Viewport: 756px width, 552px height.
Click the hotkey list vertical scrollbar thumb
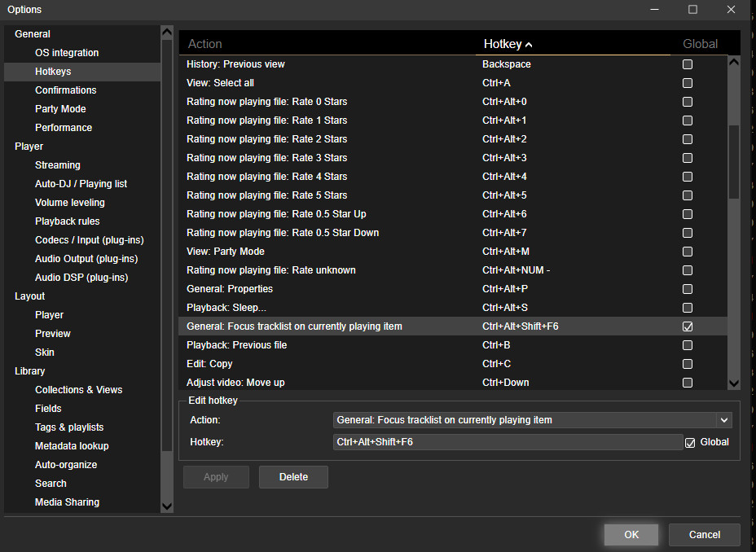point(733,163)
